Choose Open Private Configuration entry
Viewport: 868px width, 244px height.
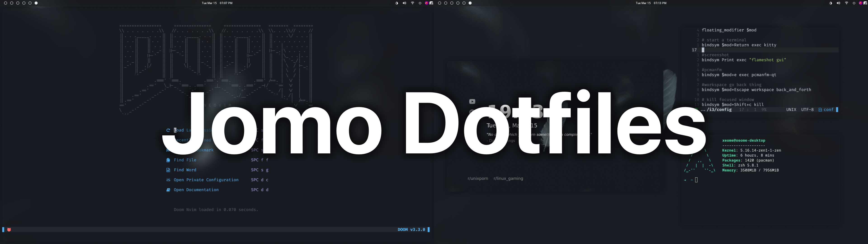pyautogui.click(x=206, y=180)
